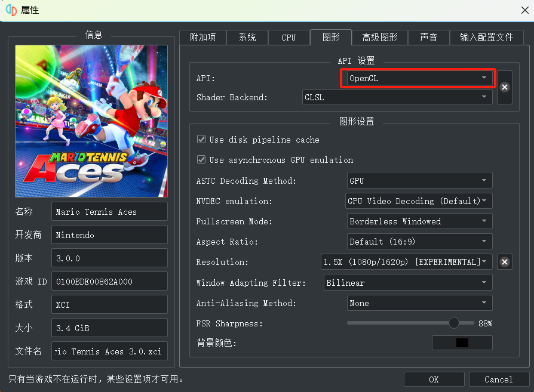The image size is (534, 392).
Task: Open the Fullscreen Mode dropdown
Action: (x=419, y=221)
